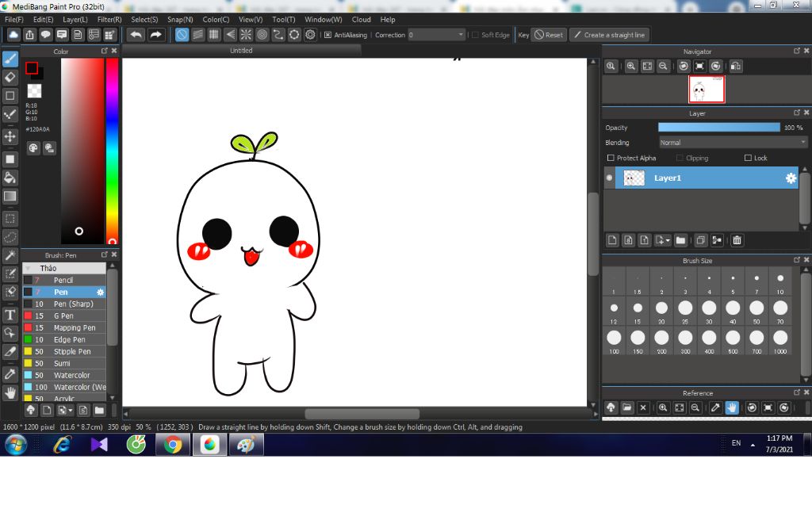The image size is (812, 524).
Task: Select the G Pen brush
Action: pyautogui.click(x=64, y=316)
